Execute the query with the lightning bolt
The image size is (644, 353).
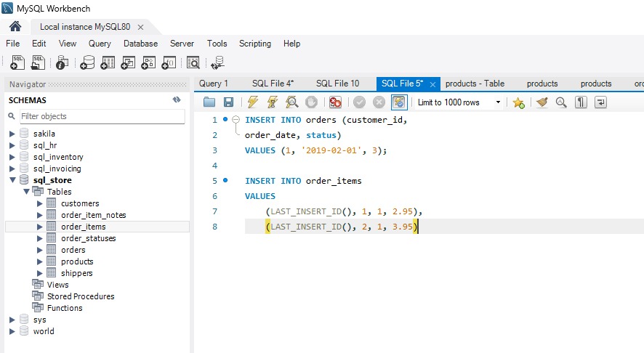click(253, 102)
